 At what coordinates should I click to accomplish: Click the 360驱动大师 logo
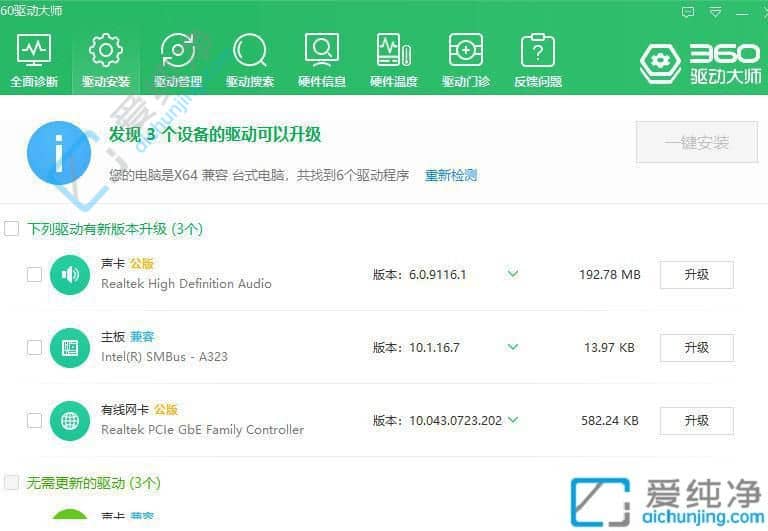700,64
